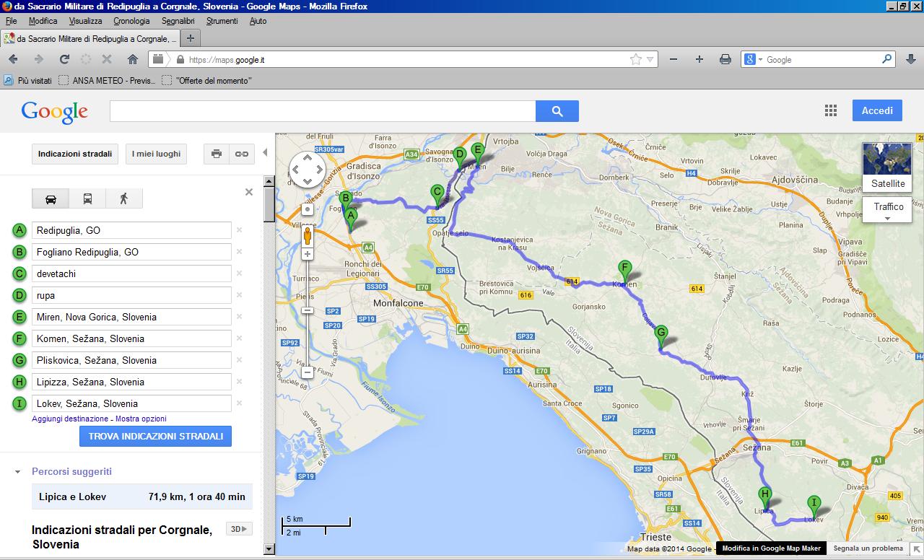Open the bookmark star dropdown arrow
The height and width of the screenshot is (560, 924).
pyautogui.click(x=650, y=60)
